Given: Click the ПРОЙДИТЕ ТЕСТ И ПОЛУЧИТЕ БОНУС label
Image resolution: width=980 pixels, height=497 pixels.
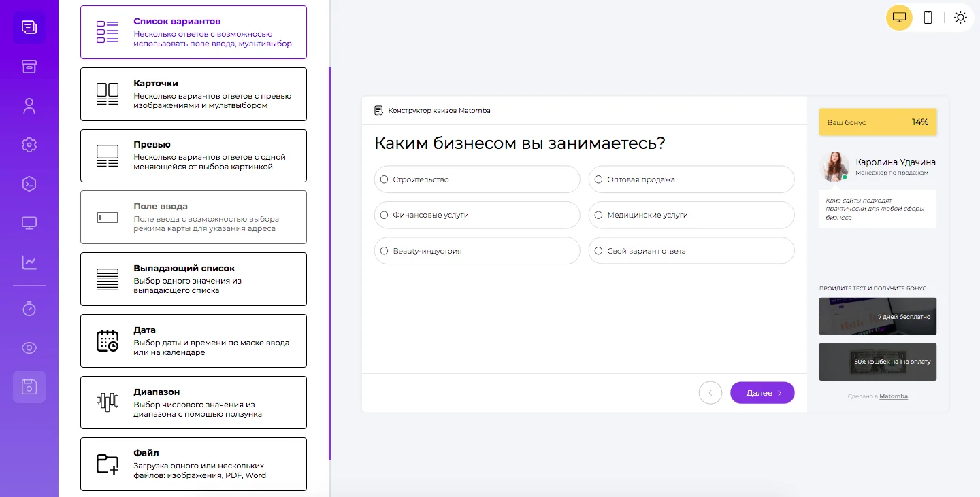Looking at the screenshot, I should [x=872, y=288].
